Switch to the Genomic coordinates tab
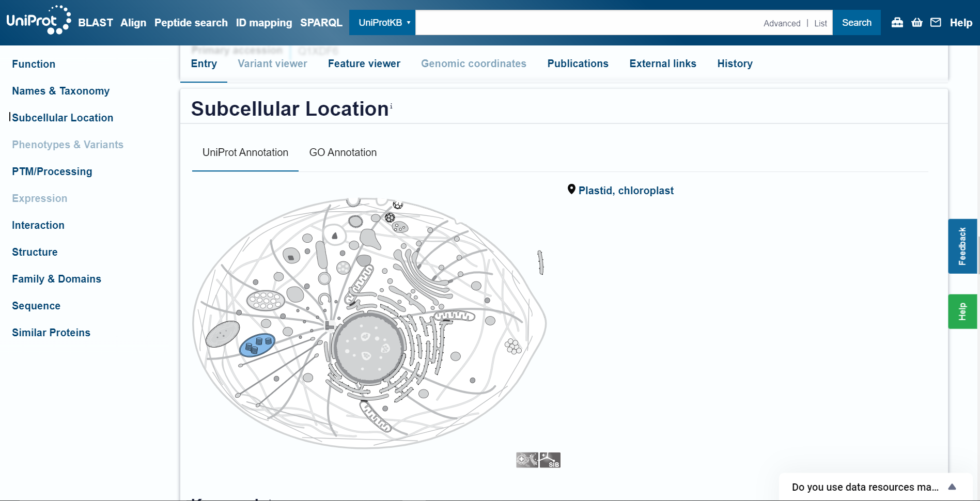 (x=474, y=64)
